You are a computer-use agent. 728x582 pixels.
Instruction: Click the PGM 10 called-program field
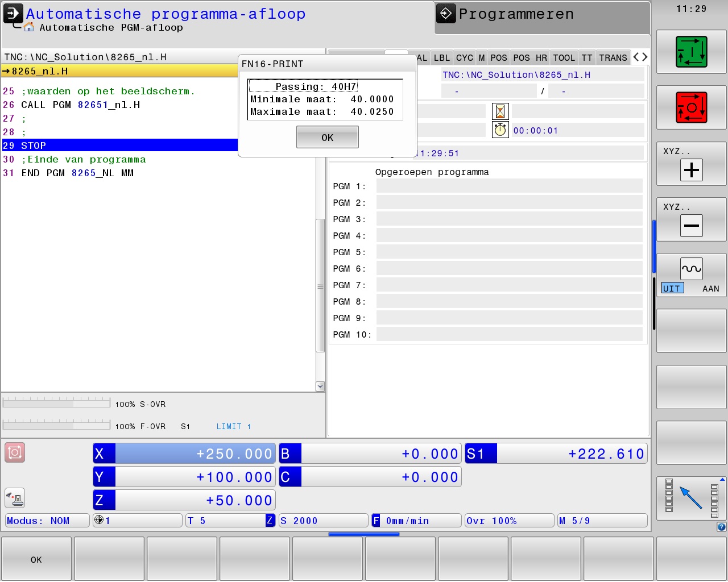click(510, 334)
